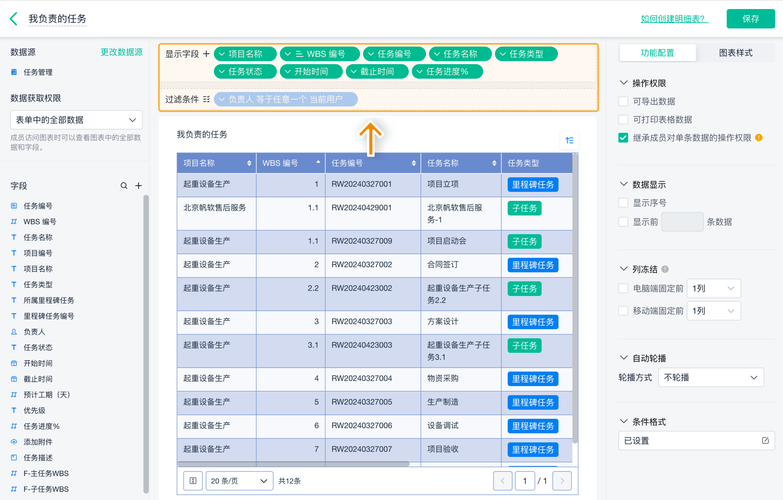Select the 添加附件 field in the list
Image resolution: width=783 pixels, height=500 pixels.
point(37,442)
